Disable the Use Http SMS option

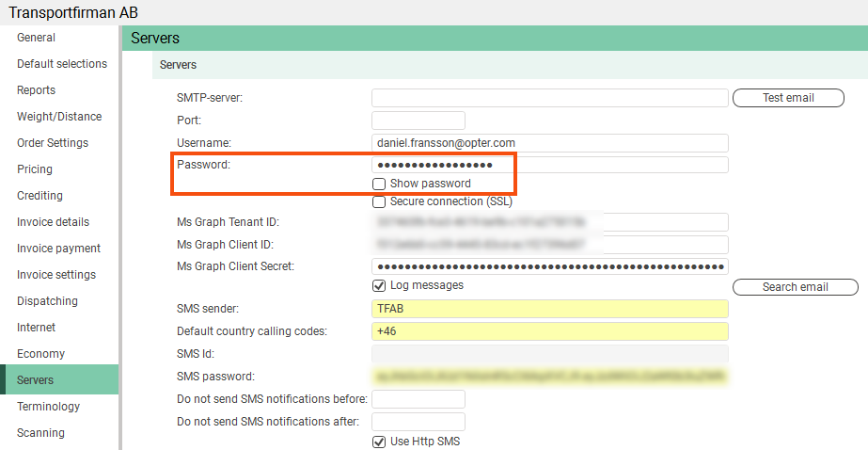click(379, 442)
